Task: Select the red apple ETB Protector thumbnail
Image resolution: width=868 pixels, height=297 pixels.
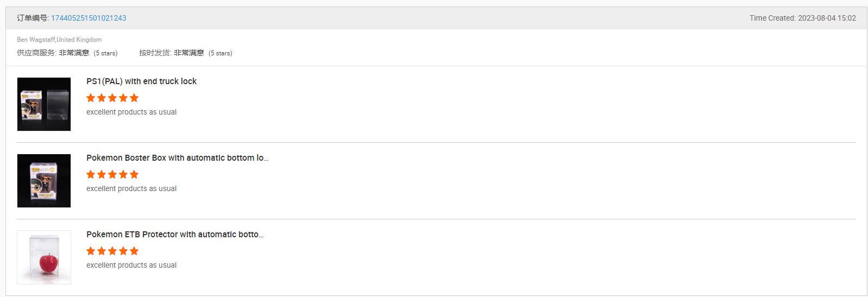Action: click(44, 257)
